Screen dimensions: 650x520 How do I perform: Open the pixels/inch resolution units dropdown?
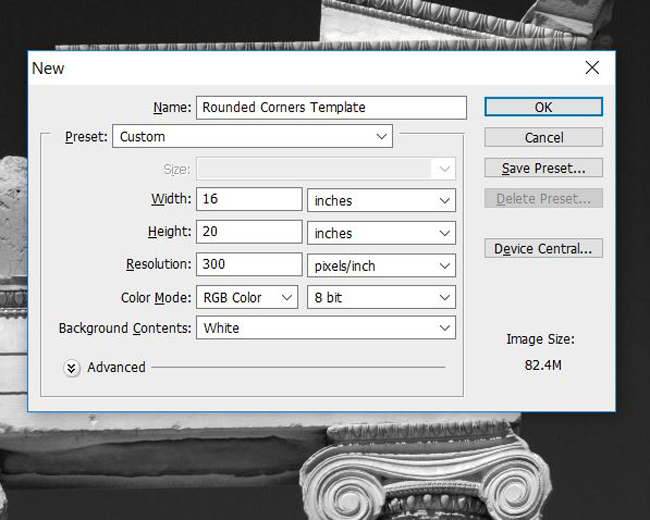381,266
